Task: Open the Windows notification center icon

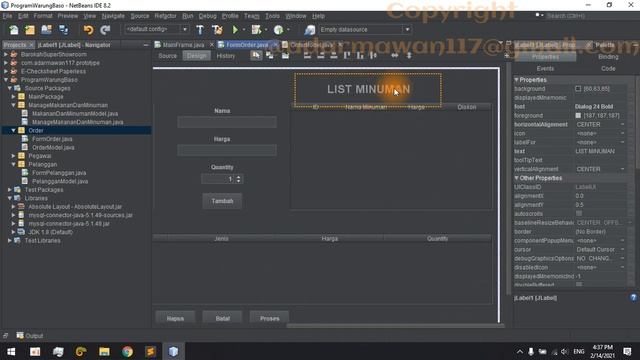Action: click(x=627, y=351)
